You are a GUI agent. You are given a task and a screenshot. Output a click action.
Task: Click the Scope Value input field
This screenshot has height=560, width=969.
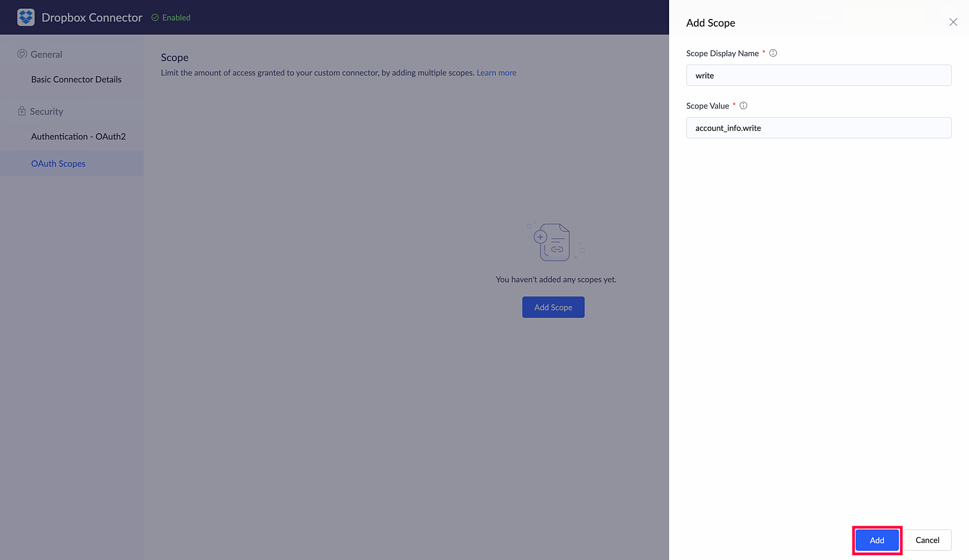[x=818, y=128]
